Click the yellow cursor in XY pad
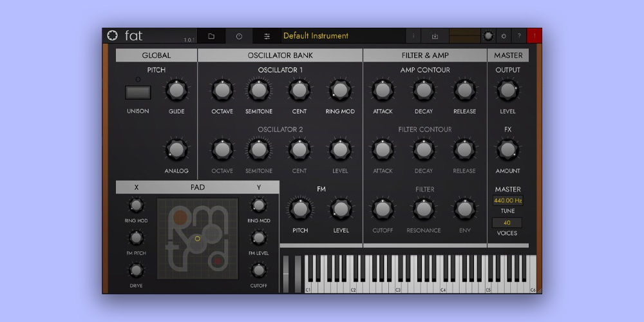This screenshot has height=322, width=644. pyautogui.click(x=198, y=239)
